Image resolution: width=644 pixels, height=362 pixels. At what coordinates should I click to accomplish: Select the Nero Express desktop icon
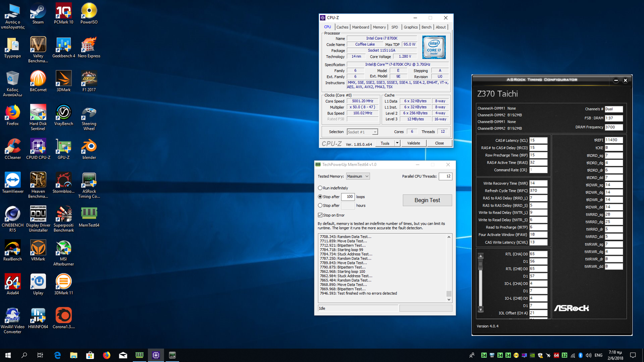click(x=89, y=47)
